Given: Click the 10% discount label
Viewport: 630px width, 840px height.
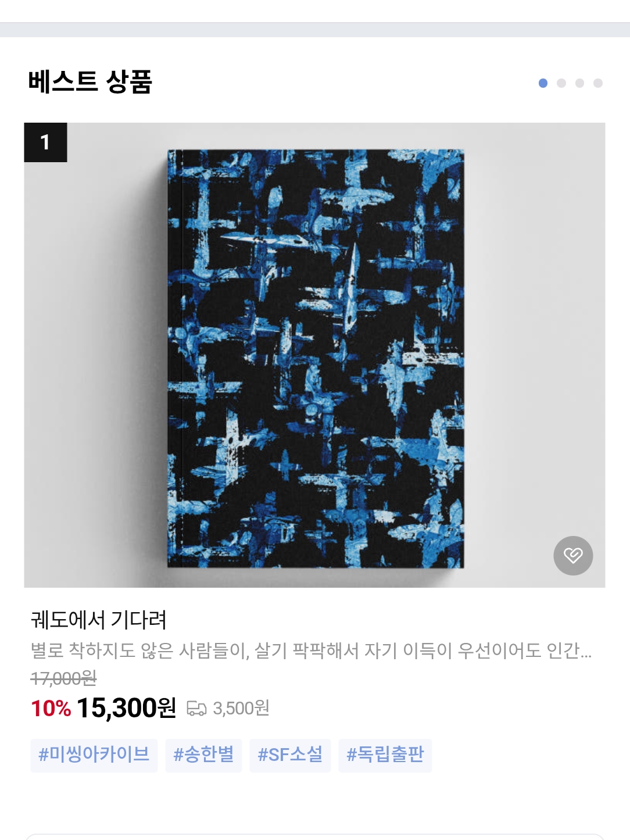Looking at the screenshot, I should (x=51, y=709).
